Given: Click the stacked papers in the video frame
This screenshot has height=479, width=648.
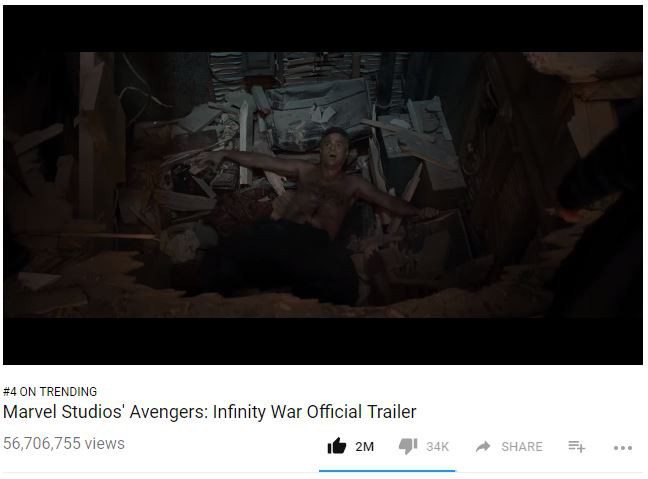Looking at the screenshot, I should pyautogui.click(x=308, y=68).
